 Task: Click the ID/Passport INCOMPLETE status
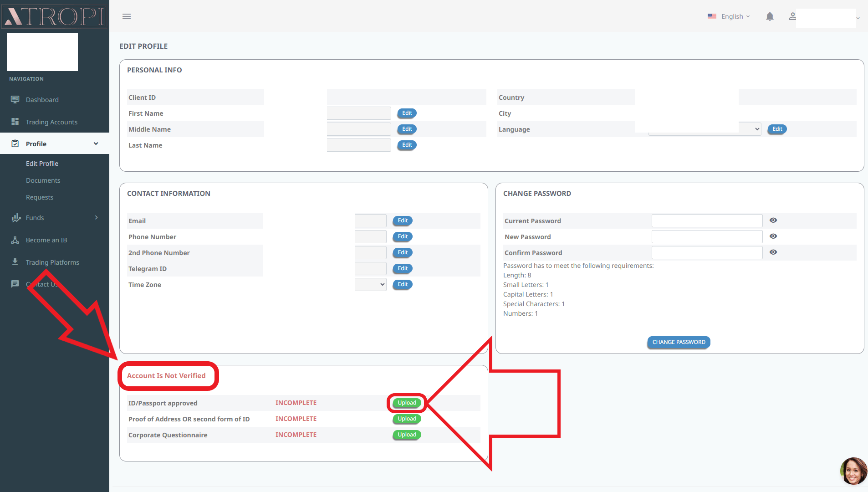pos(296,403)
